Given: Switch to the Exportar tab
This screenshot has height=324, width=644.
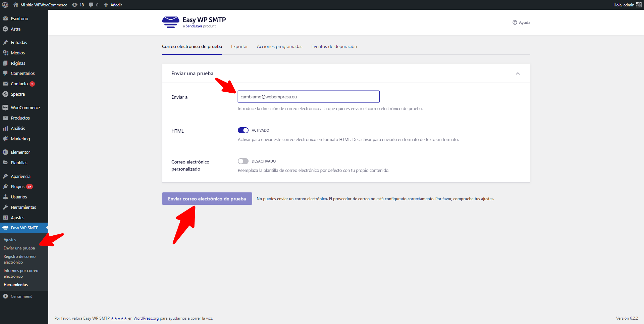Looking at the screenshot, I should click(239, 47).
